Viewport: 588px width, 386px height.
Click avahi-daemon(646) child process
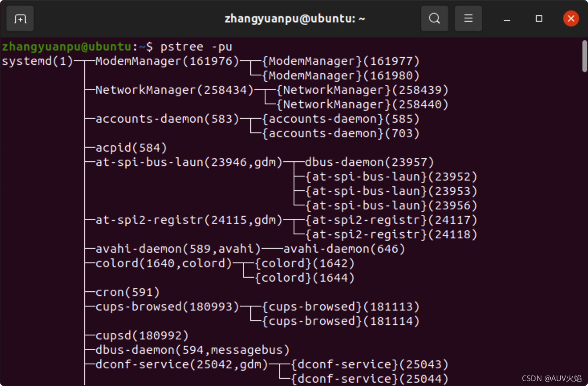pyautogui.click(x=344, y=249)
